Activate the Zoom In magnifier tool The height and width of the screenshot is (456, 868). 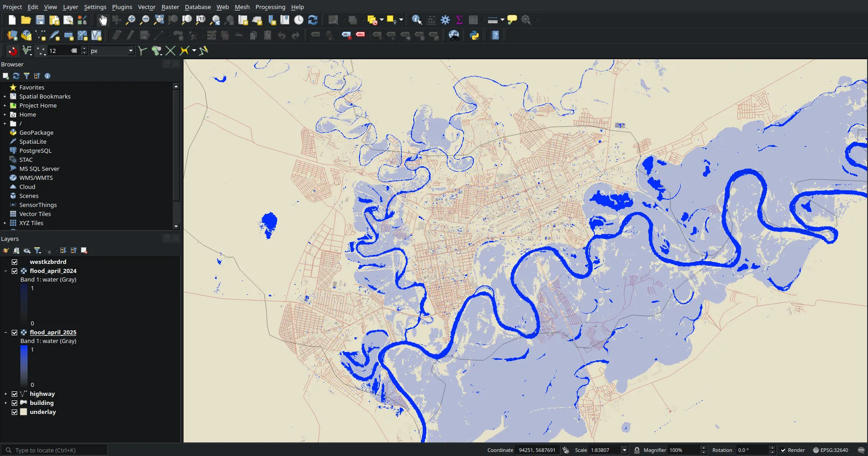point(131,20)
